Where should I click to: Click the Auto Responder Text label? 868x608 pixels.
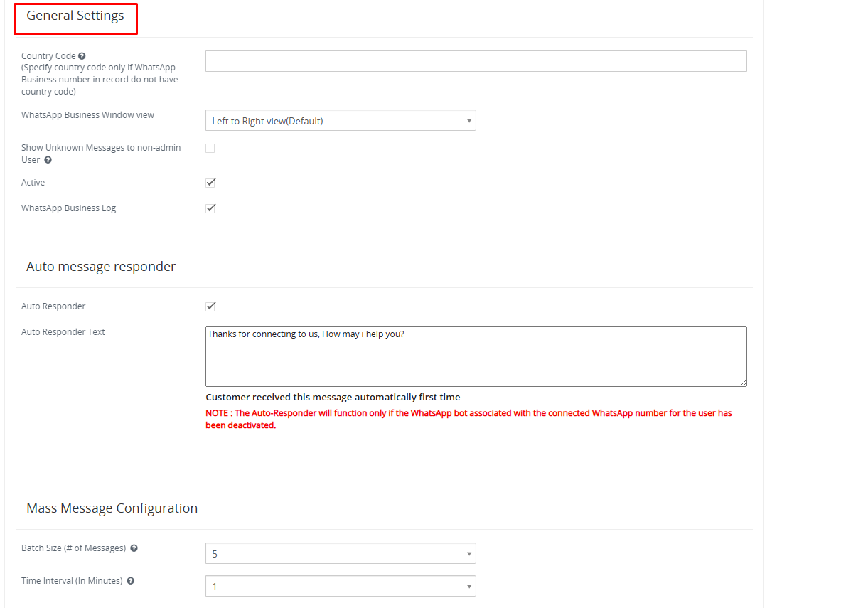[x=63, y=332]
